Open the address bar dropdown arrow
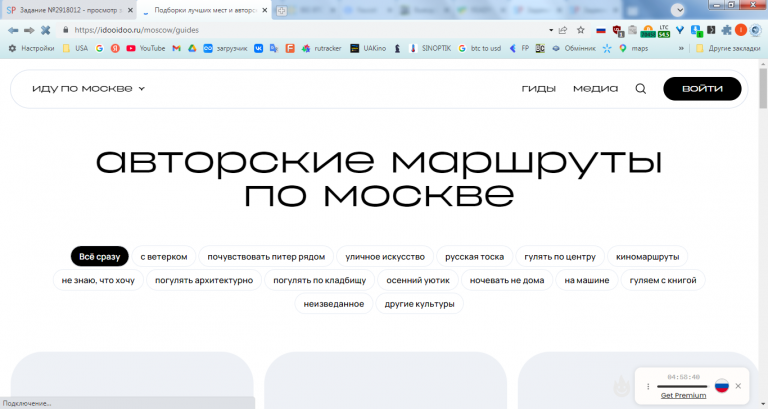This screenshot has height=409, width=768. coord(551,30)
